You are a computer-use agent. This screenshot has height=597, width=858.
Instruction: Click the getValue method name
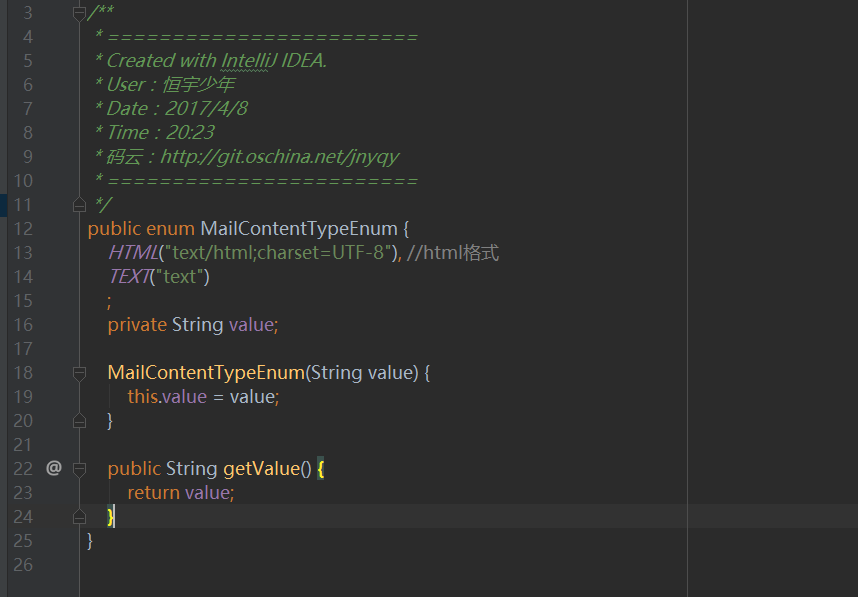[262, 469]
